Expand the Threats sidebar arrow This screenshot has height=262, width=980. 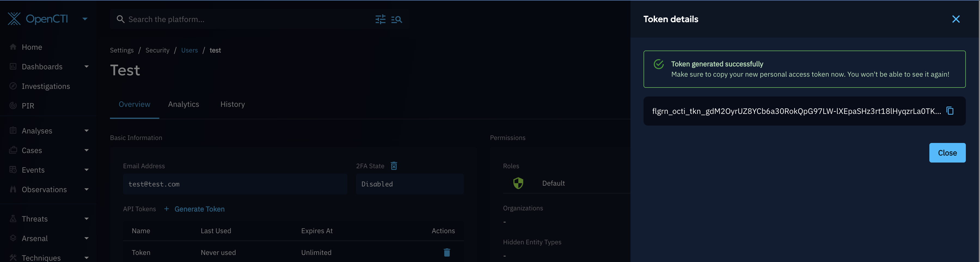pyautogui.click(x=86, y=219)
